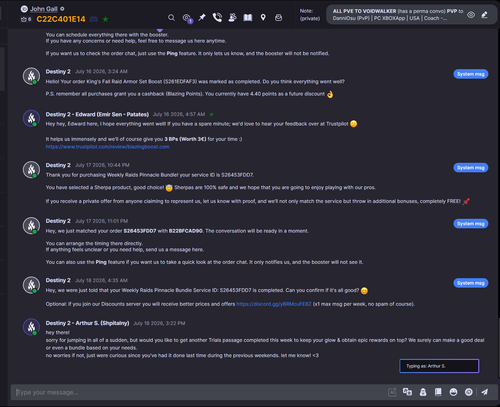Image resolution: width=500 pixels, height=407 pixels.
Task: Focus the Type your message input field
Action: pos(199,392)
